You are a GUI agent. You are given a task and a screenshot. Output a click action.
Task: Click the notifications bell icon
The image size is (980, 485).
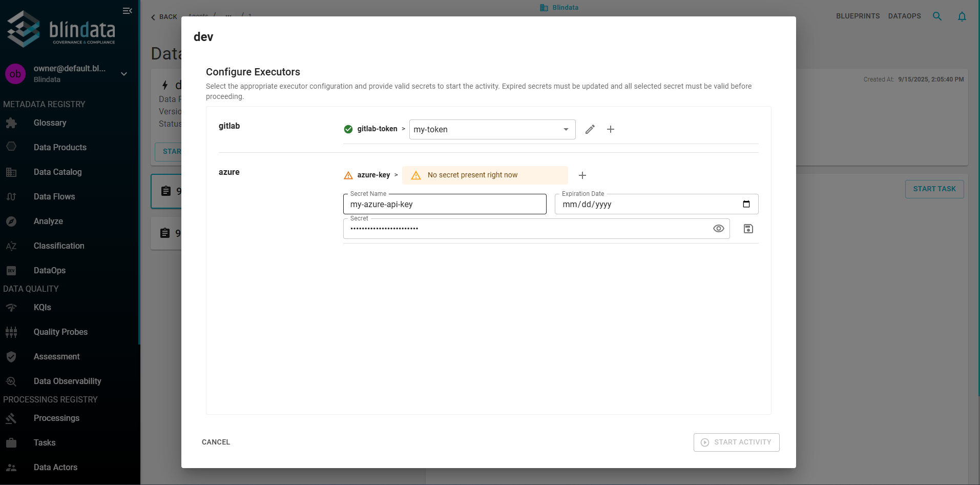[962, 16]
